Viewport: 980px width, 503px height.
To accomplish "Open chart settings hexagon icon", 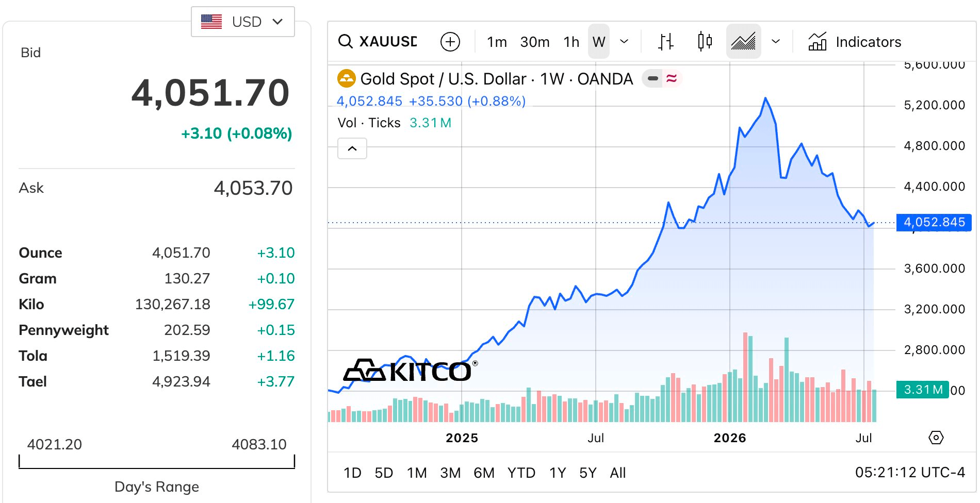I will (936, 438).
